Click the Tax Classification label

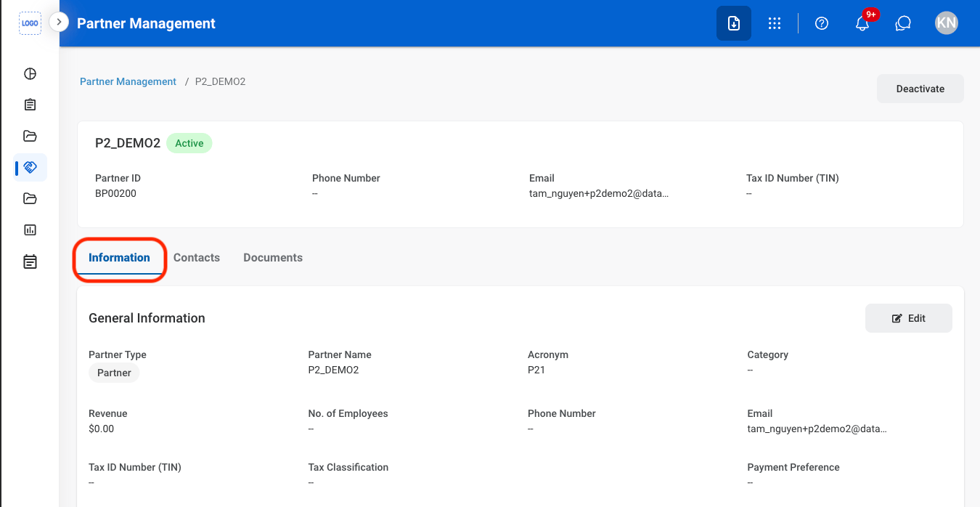[x=348, y=467]
